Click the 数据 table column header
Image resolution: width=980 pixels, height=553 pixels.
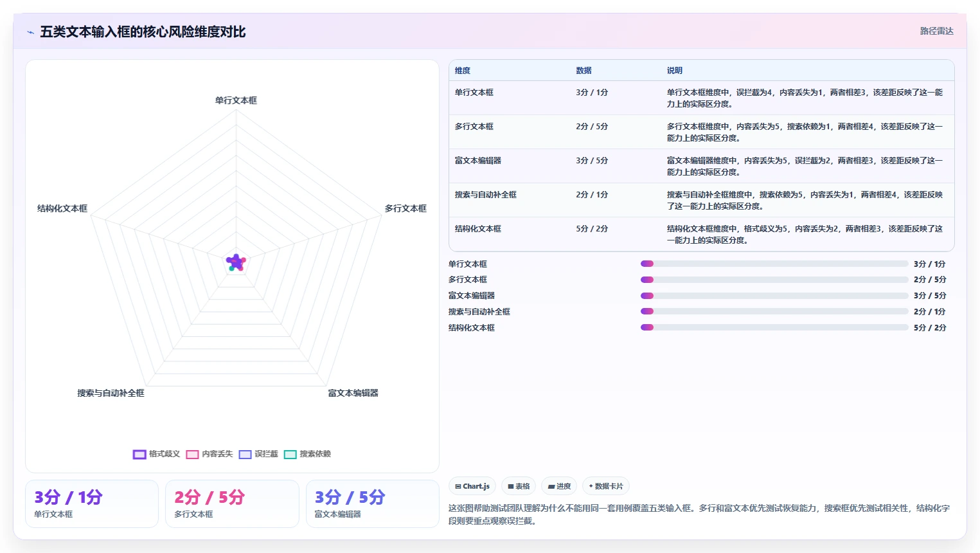pyautogui.click(x=584, y=71)
